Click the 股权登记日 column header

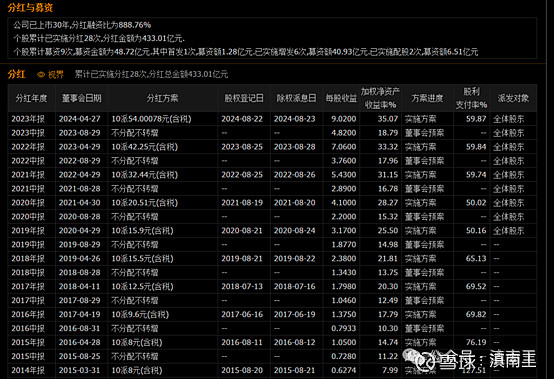(244, 98)
